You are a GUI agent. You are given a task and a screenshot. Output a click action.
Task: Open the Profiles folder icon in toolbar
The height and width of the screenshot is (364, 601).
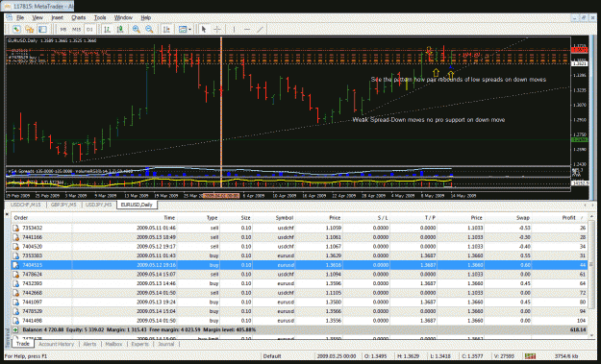tap(29, 29)
